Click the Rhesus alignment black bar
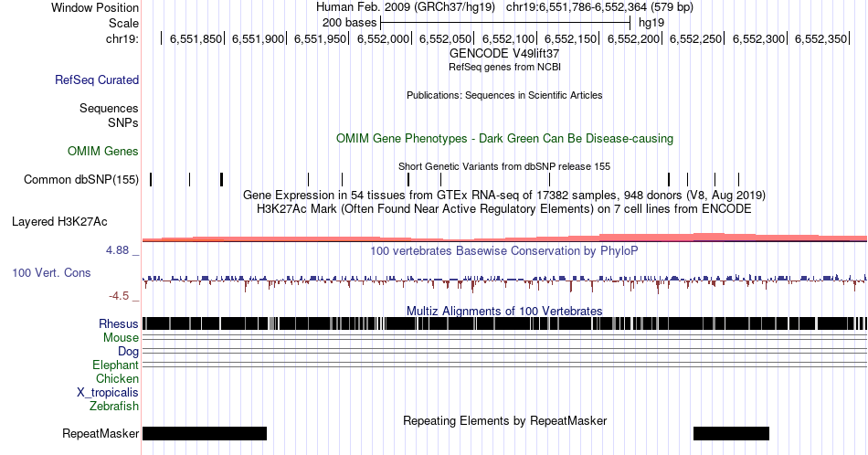This screenshot has height=455, width=868. point(504,323)
